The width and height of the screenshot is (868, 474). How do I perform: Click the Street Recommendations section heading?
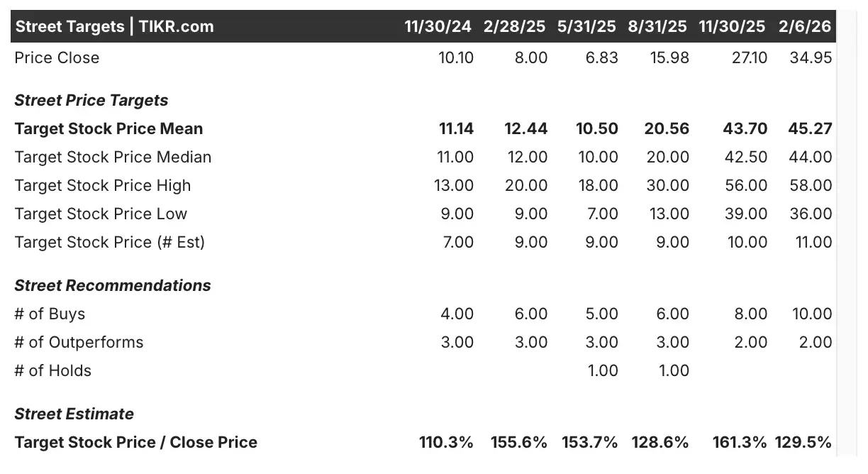[113, 285]
